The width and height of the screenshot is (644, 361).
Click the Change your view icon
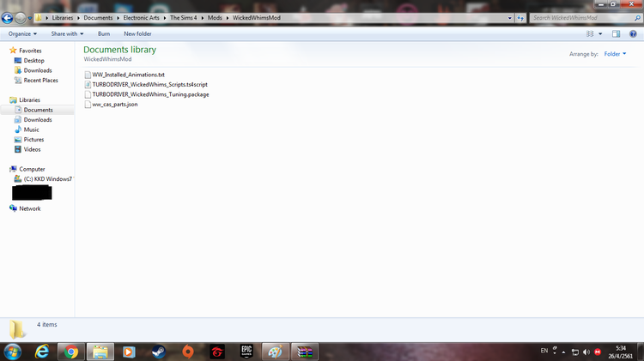(590, 34)
